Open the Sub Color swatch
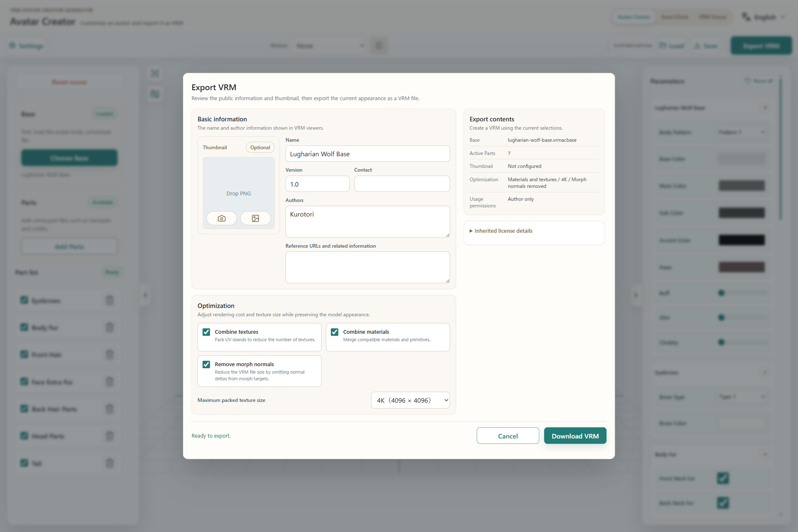The image size is (798, 532). point(742,213)
